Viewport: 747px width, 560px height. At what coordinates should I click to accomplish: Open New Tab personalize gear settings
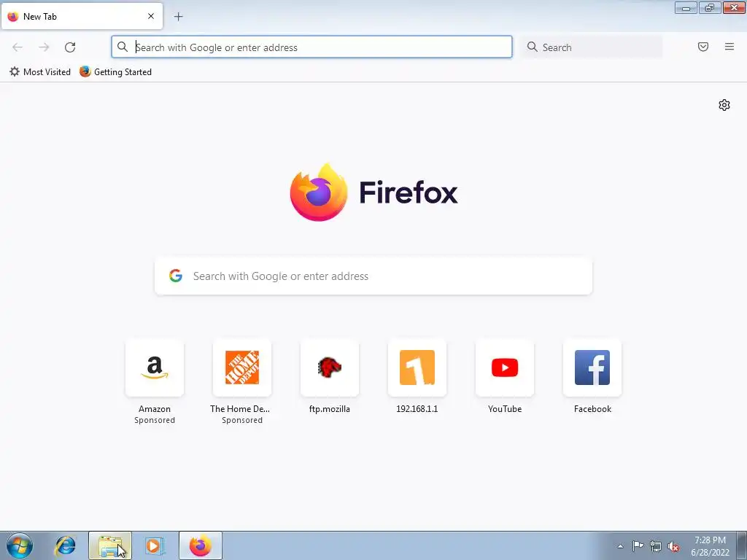point(724,105)
